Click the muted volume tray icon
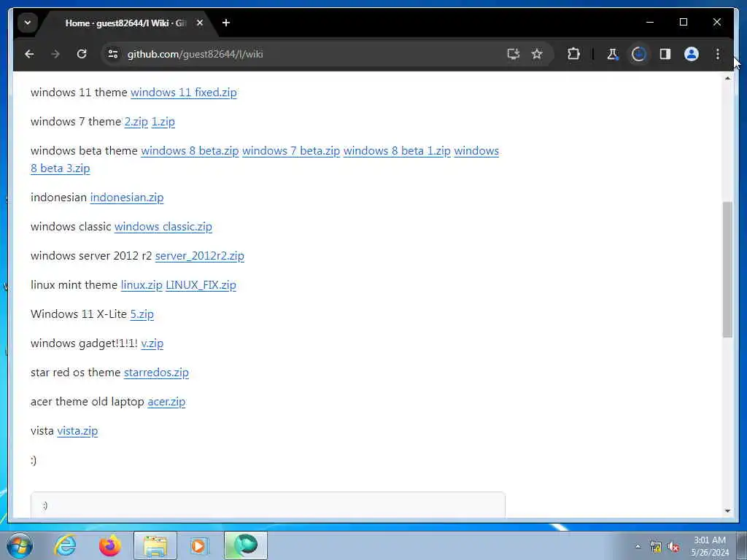This screenshot has height=560, width=747. point(673,547)
